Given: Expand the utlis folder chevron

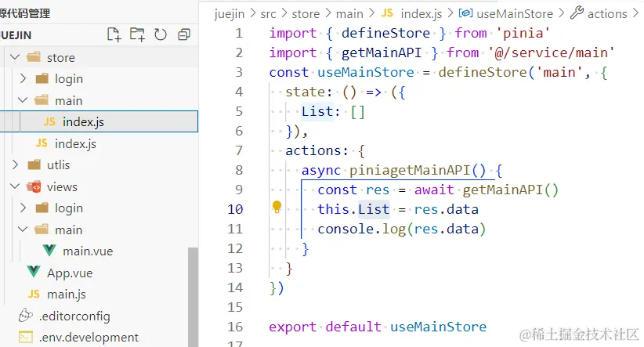Looking at the screenshot, I should coord(15,164).
